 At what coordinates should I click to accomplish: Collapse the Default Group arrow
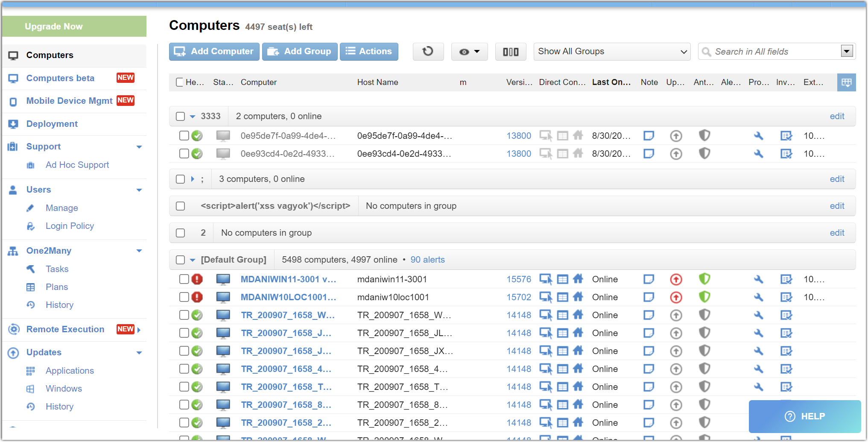(193, 260)
